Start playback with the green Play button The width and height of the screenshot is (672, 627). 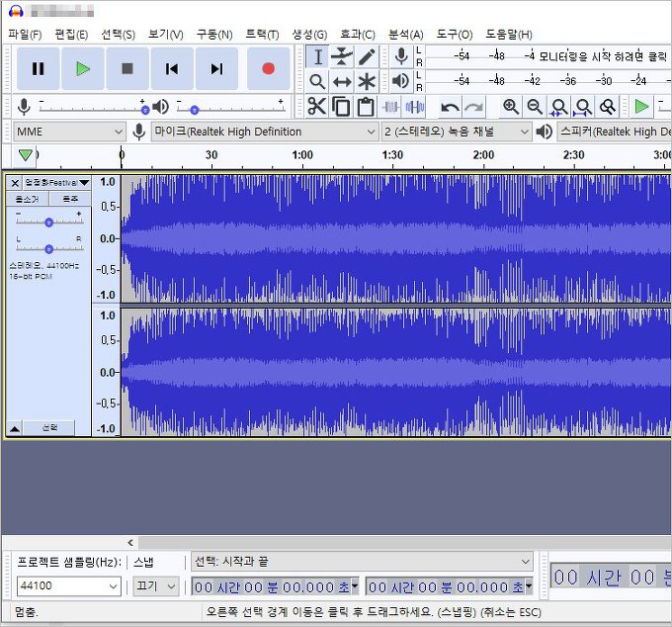coord(83,68)
